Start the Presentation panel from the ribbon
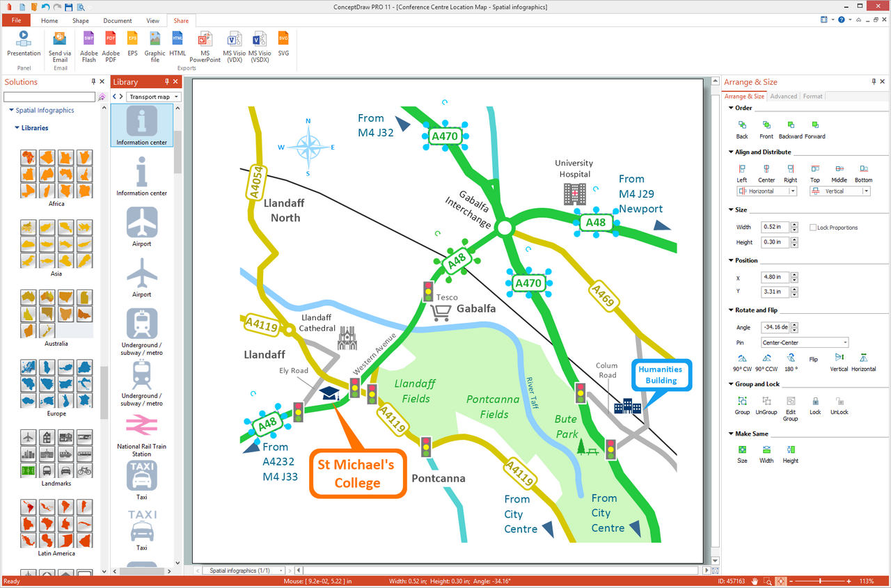Viewport: 891px width, 588px height. coord(24,43)
